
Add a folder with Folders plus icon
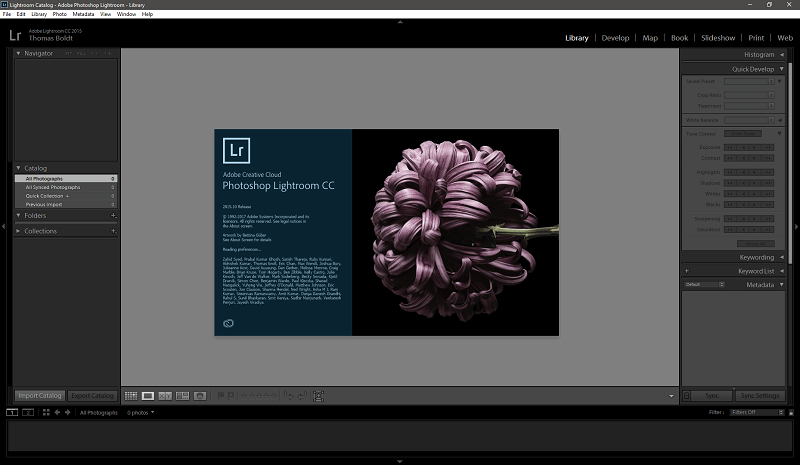tap(113, 215)
